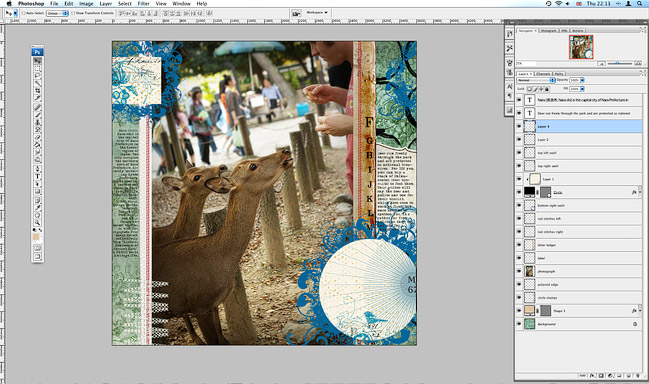This screenshot has width=649, height=384.
Task: Add layer style via bottom fx icon
Action: coord(592,376)
